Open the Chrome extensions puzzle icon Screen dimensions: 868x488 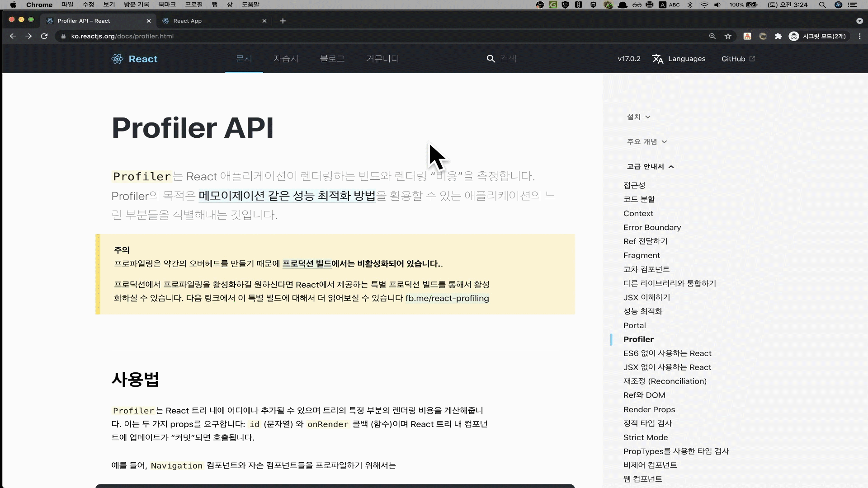[x=778, y=36]
